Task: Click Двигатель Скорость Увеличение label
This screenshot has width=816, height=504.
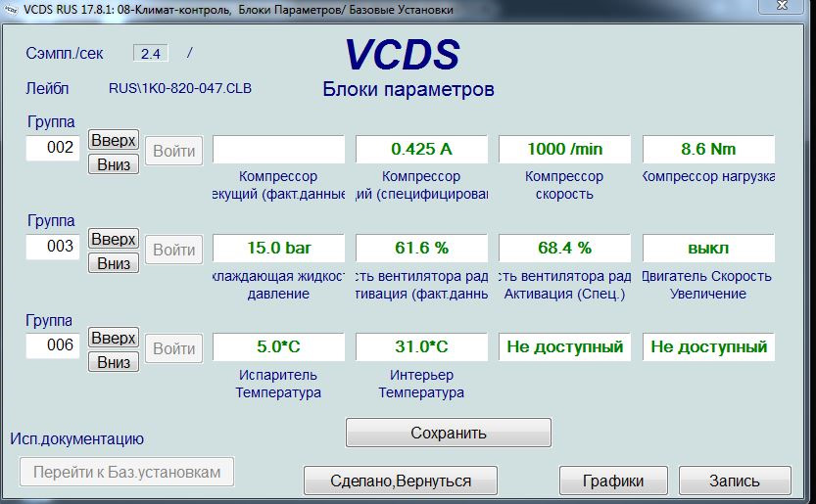Action: click(x=707, y=285)
